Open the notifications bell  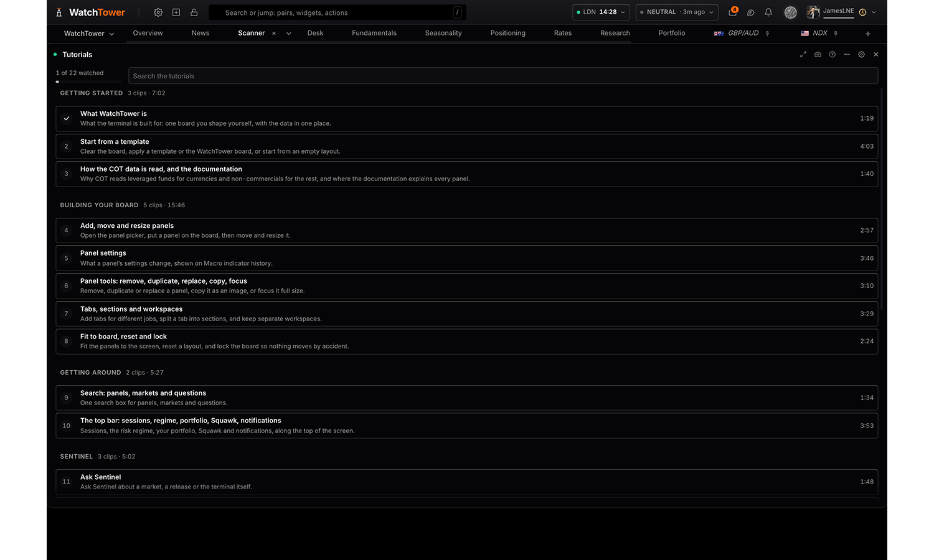pyautogui.click(x=768, y=12)
